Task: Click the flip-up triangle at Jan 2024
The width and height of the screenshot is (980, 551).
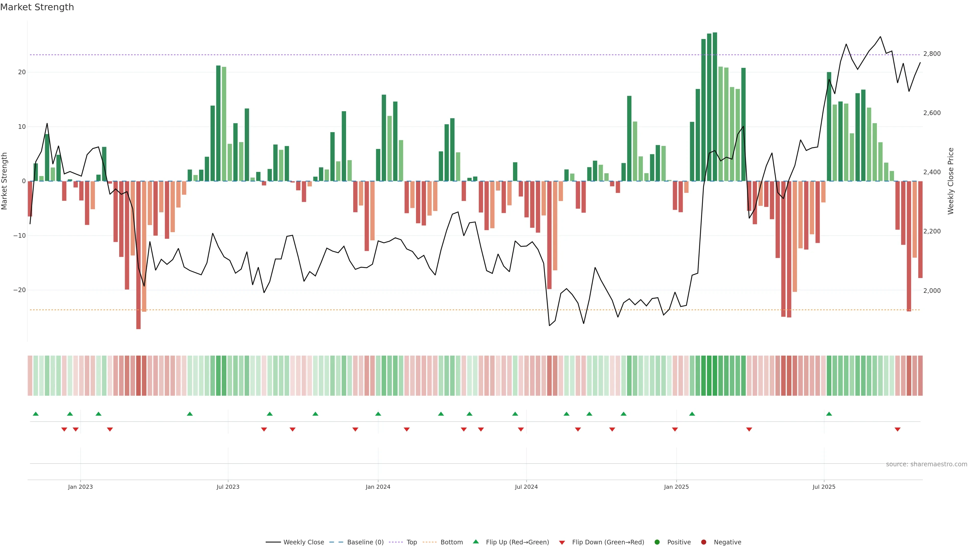Action: click(378, 414)
